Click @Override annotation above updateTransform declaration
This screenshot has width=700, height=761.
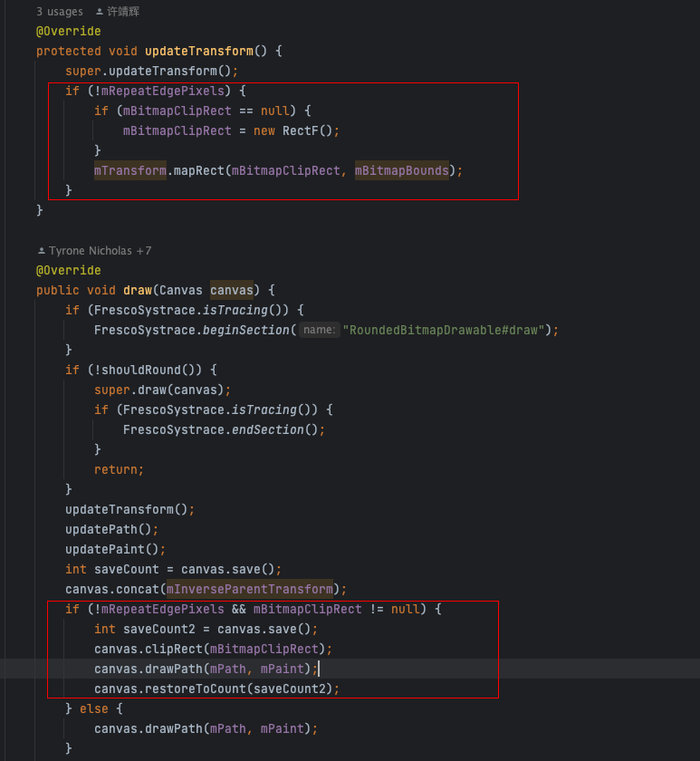(x=69, y=32)
